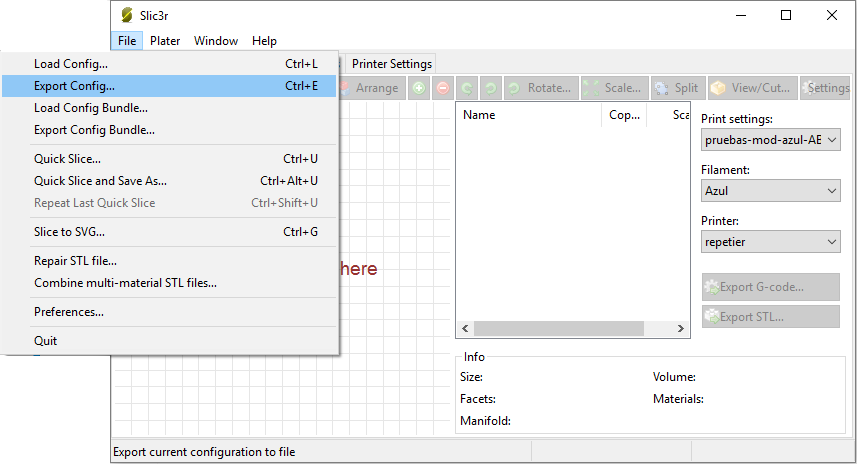This screenshot has width=857, height=464.
Task: Select Combine multi-material STL files...
Action: coord(169,283)
